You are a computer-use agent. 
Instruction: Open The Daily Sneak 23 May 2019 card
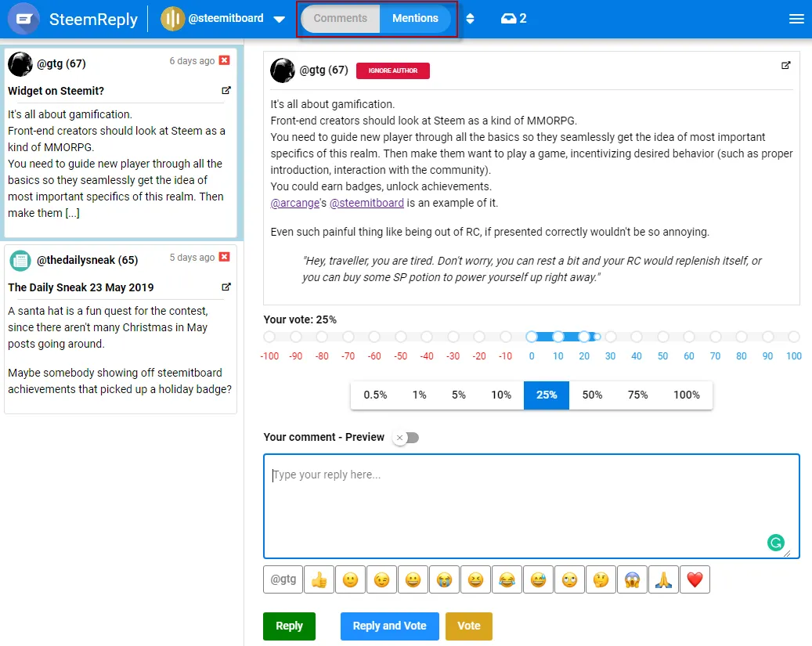(x=120, y=329)
